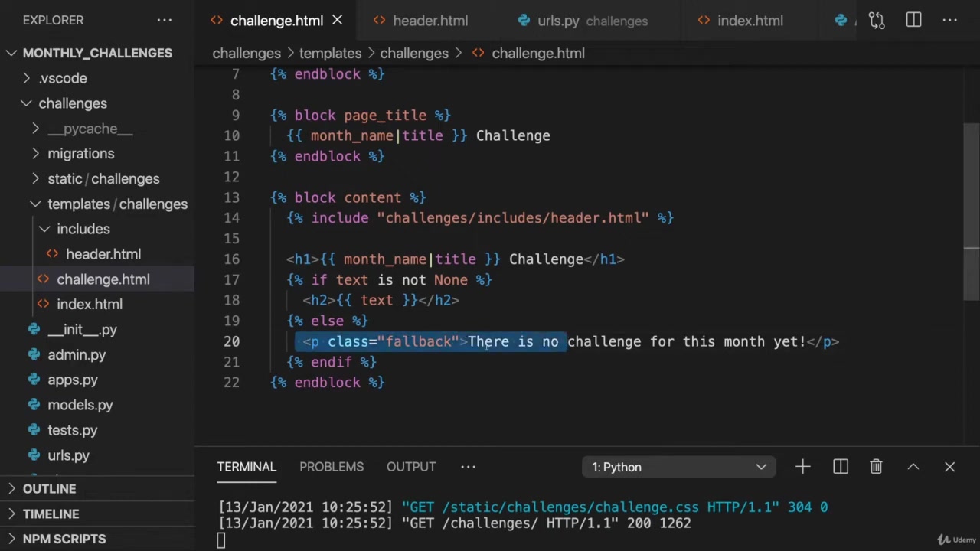
Task: Collapse the MONTHLY_CHALLENGES root folder
Action: (12, 53)
